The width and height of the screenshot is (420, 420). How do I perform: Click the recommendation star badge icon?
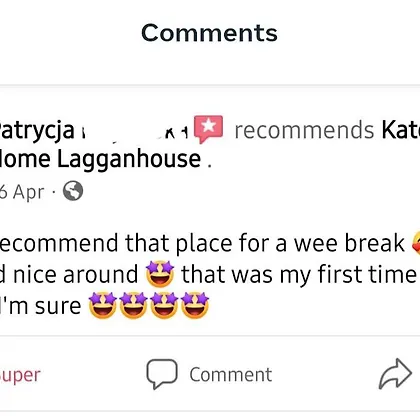point(209,129)
